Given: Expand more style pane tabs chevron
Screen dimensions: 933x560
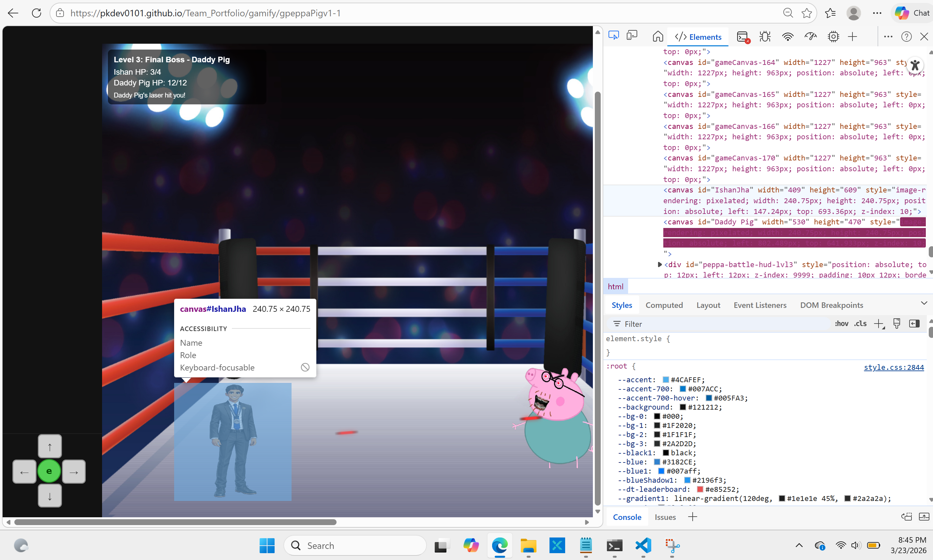Looking at the screenshot, I should [924, 303].
